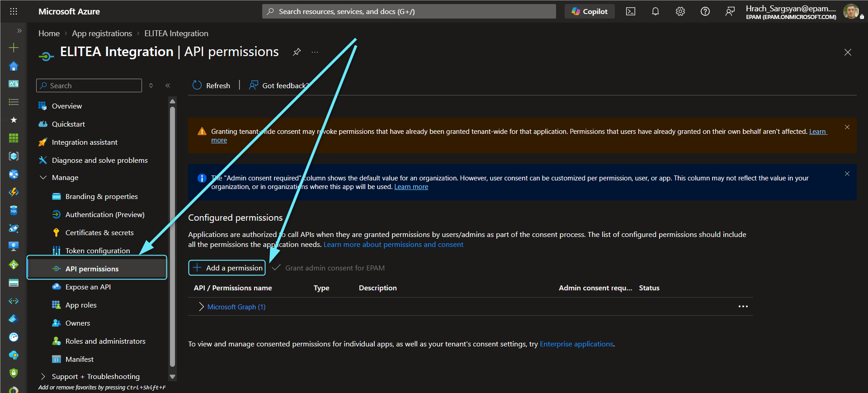Viewport: 868px width, 393px height.
Task: Open portal settings gear
Action: 680,11
